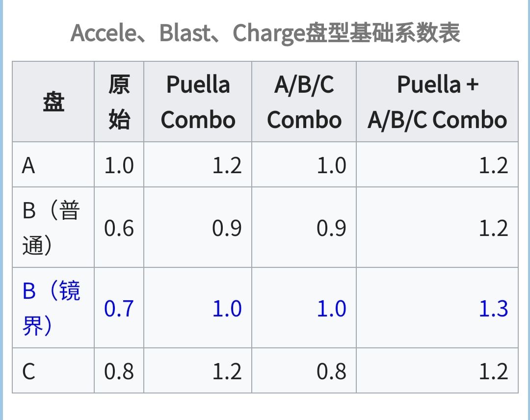
Task: Click the "盘" column header
Action: pos(53,102)
